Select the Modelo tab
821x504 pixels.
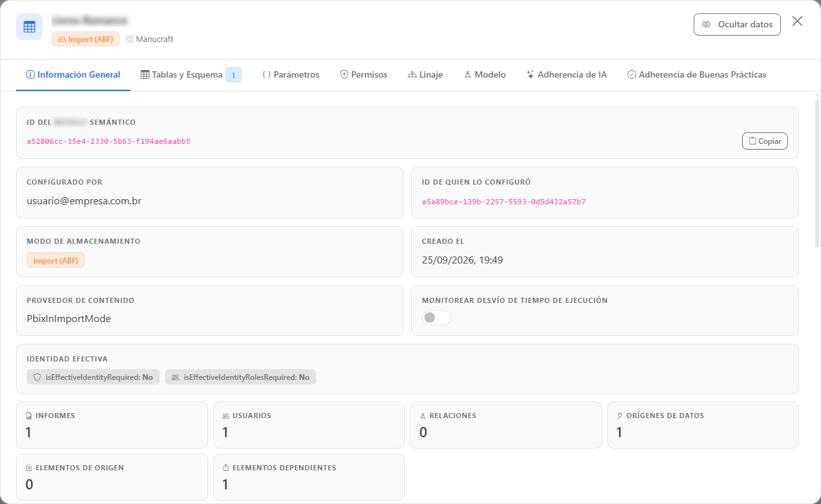(x=485, y=75)
